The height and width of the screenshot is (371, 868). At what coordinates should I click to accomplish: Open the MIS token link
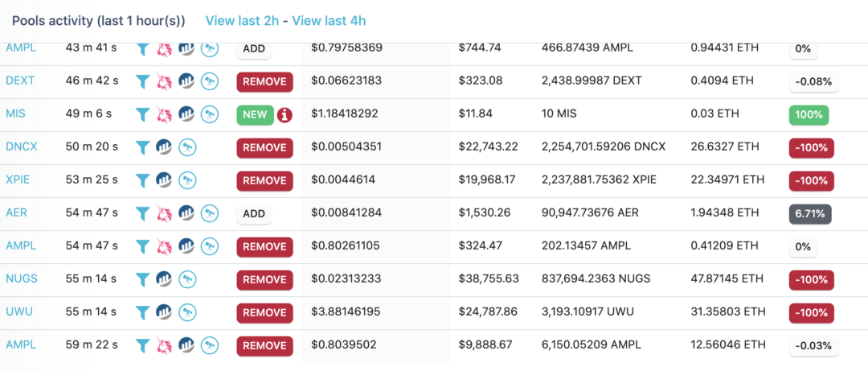click(15, 113)
